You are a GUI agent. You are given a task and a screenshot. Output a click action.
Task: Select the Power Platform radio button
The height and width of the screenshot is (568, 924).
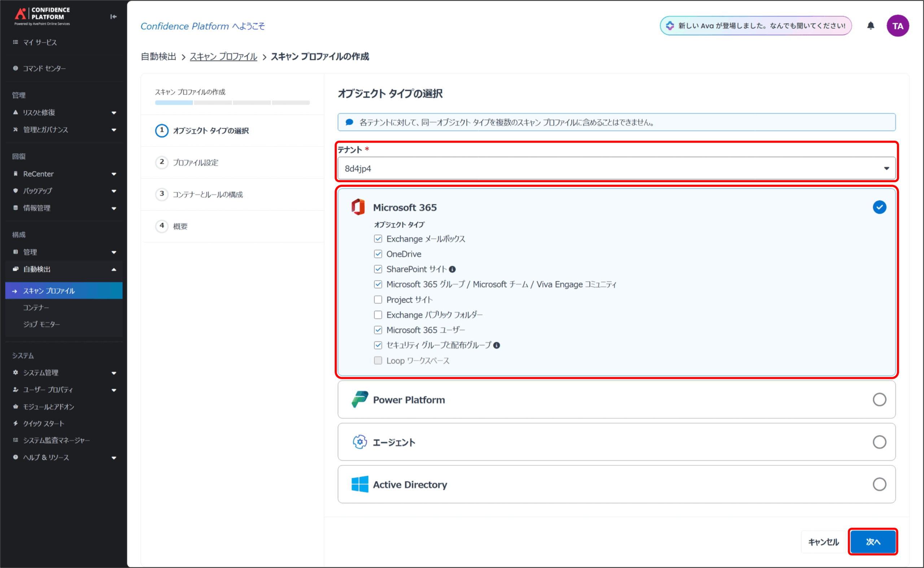coord(879,399)
